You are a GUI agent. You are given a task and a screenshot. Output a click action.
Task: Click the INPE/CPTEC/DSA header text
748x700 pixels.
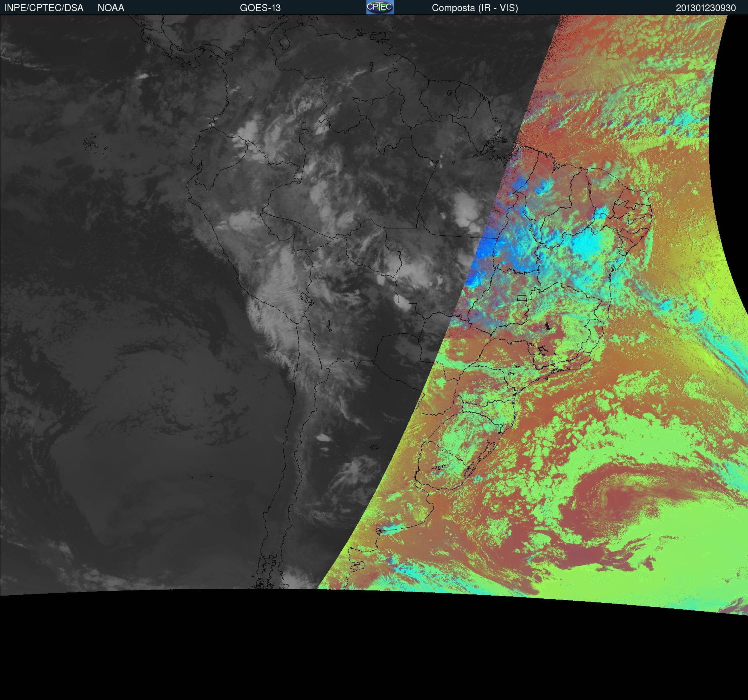click(44, 8)
